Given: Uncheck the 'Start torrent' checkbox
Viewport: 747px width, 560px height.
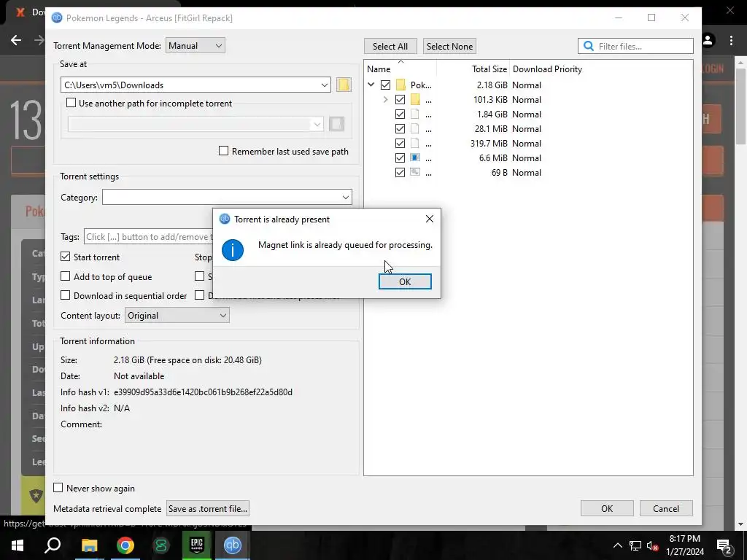Looking at the screenshot, I should pyautogui.click(x=65, y=257).
